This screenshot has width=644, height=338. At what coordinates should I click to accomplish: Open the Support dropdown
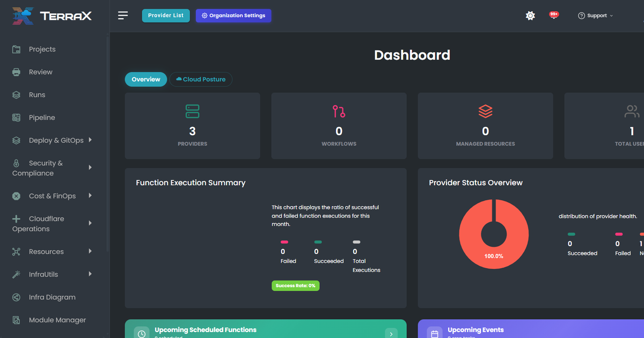point(596,16)
